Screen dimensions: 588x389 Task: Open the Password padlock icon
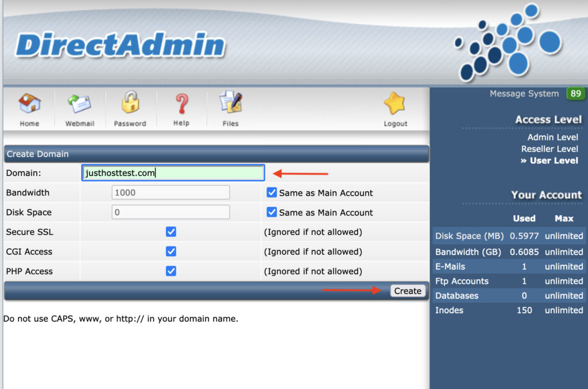click(x=130, y=102)
